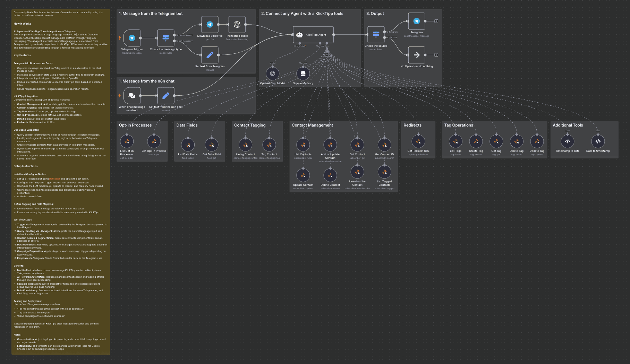The image size is (630, 364).
Task: Select the Untag Contact tool node
Action: pos(246,145)
